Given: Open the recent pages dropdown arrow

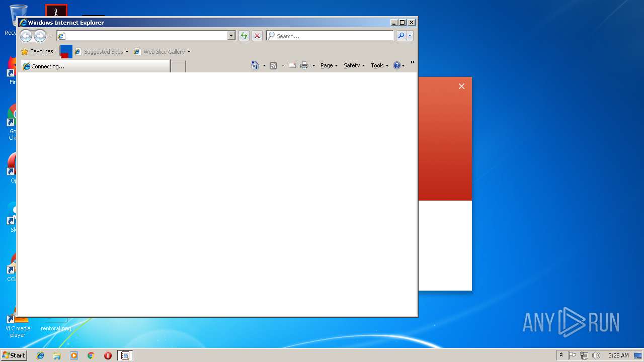Looking at the screenshot, I should point(51,36).
